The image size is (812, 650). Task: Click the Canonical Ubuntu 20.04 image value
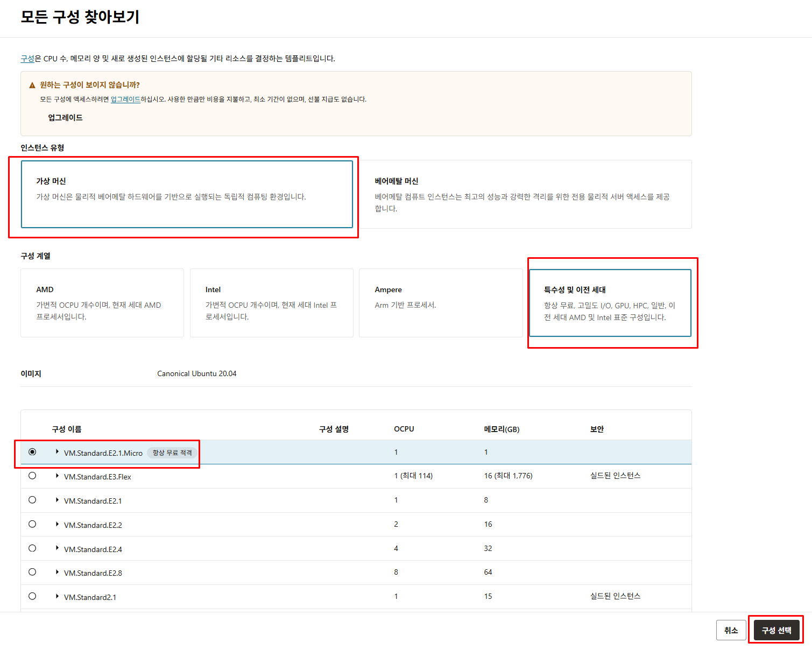tap(197, 373)
